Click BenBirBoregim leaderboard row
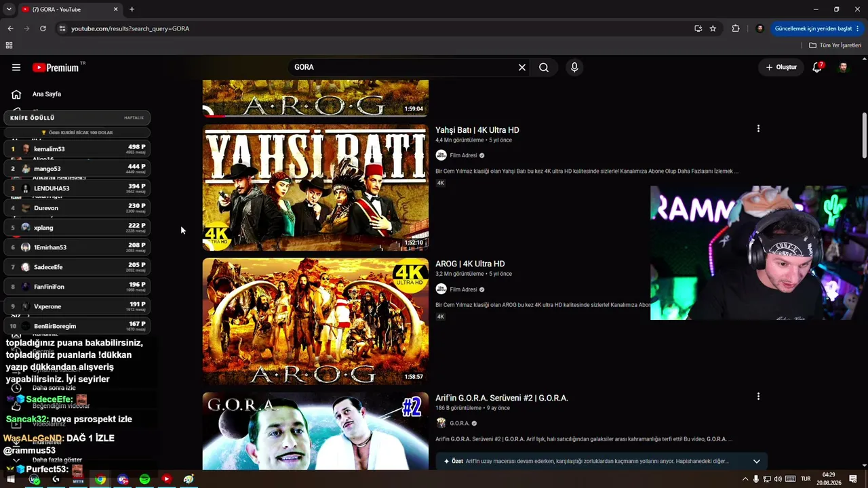The image size is (868, 488). pyautogui.click(x=77, y=325)
